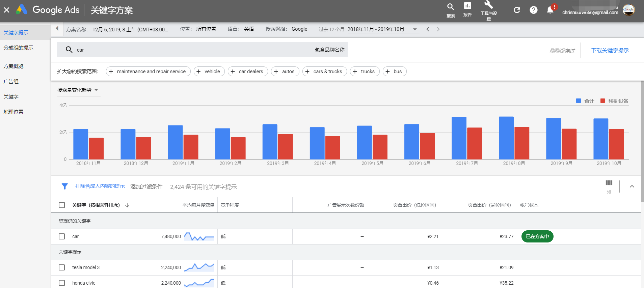Select Grouped ideas in sidebar
This screenshot has height=288, width=644.
tap(19, 48)
